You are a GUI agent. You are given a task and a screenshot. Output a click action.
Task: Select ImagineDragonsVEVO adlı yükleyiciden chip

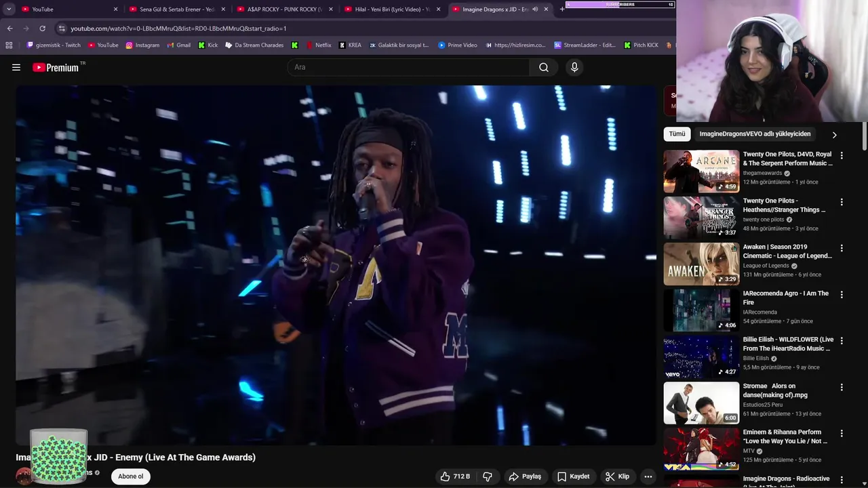755,134
